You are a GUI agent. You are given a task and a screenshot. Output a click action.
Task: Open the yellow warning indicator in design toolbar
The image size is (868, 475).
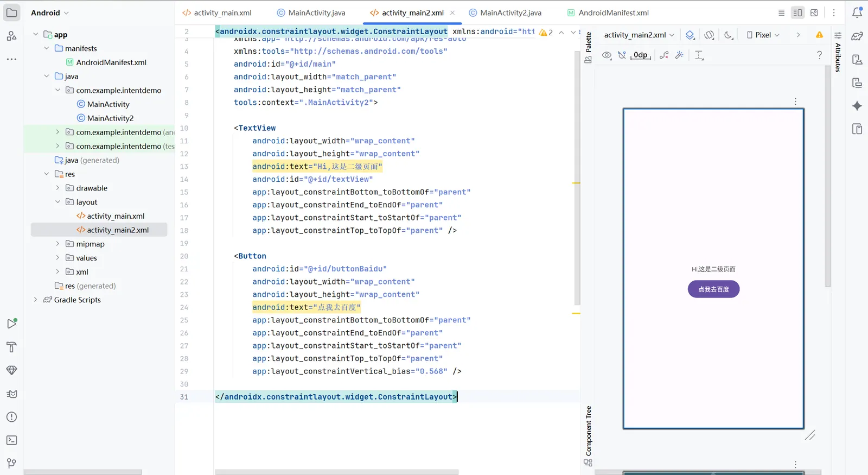[819, 35]
